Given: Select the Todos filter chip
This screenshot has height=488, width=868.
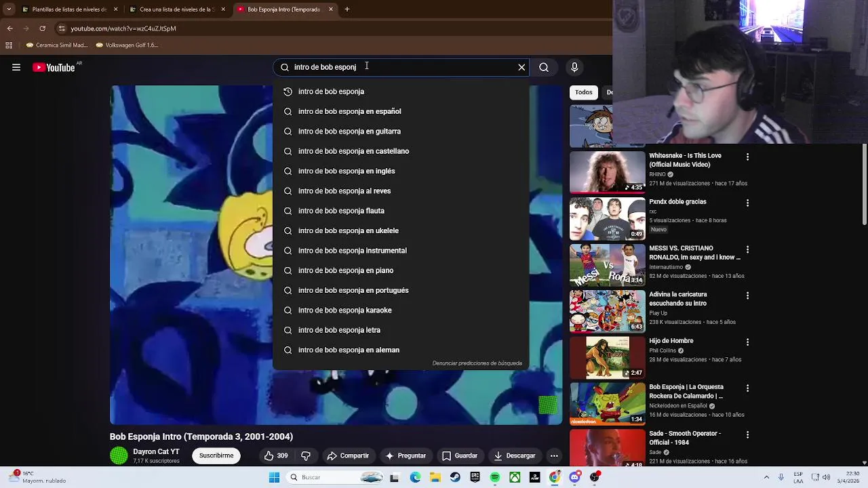Looking at the screenshot, I should (584, 92).
